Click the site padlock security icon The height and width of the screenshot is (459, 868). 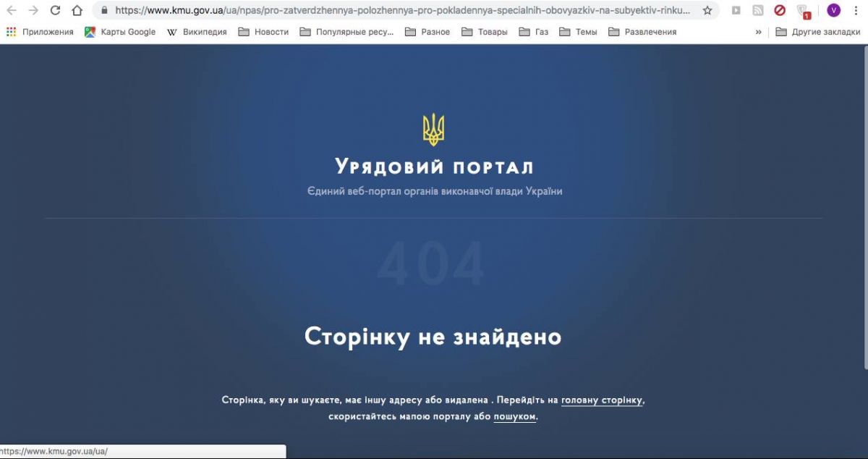[x=104, y=11]
